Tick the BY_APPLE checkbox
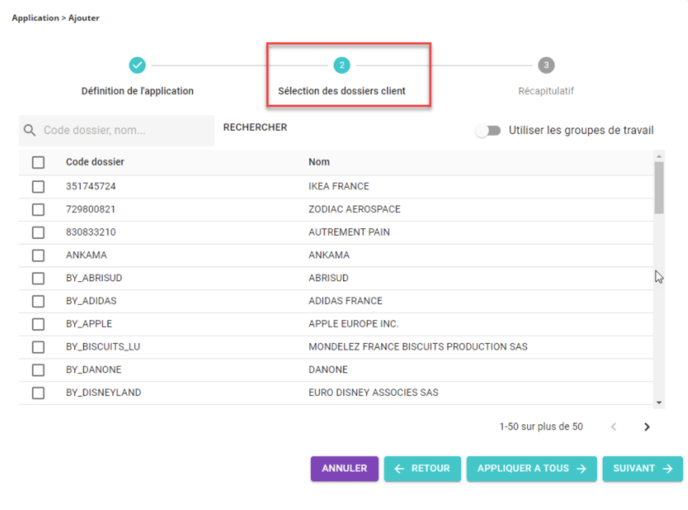Image resolution: width=688 pixels, height=510 pixels. (x=38, y=324)
